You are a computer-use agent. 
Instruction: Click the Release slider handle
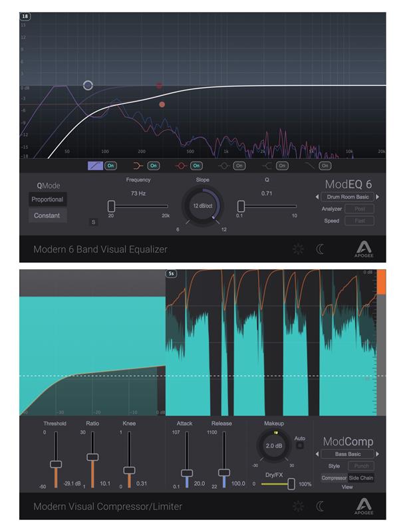[x=224, y=472]
